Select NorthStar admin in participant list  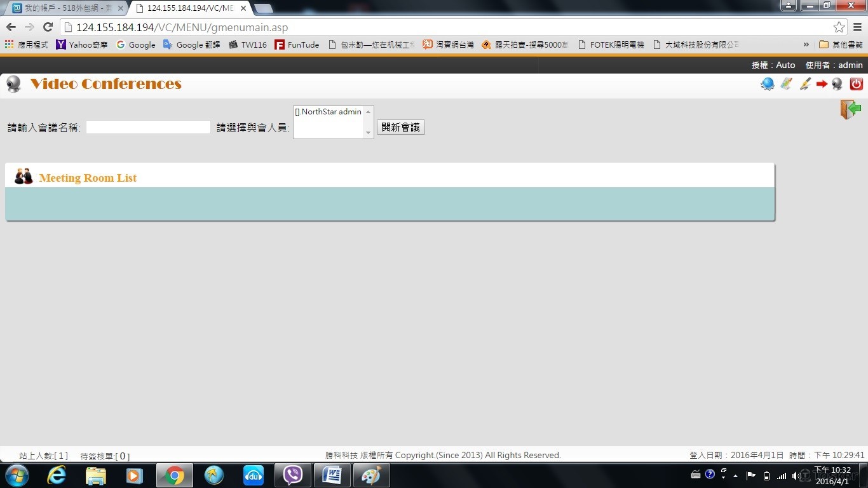[328, 112]
